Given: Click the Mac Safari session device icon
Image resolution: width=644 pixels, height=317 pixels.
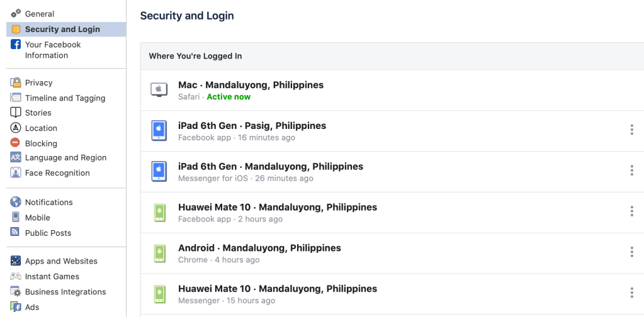Looking at the screenshot, I should tap(159, 90).
